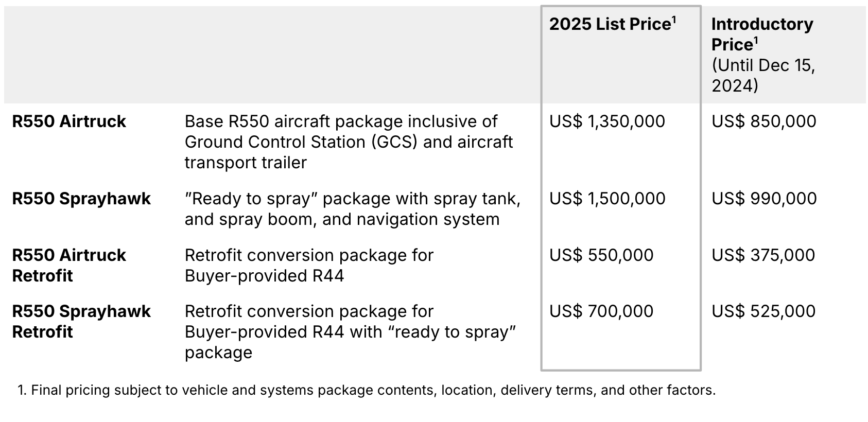Select the US$ 700,000 list price
The image size is (868, 422).
[601, 311]
